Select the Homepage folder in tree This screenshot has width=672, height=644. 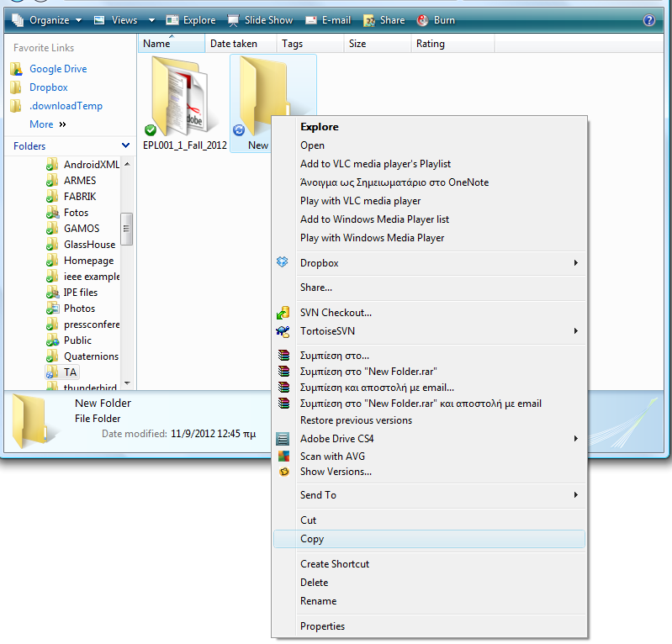[x=88, y=261]
